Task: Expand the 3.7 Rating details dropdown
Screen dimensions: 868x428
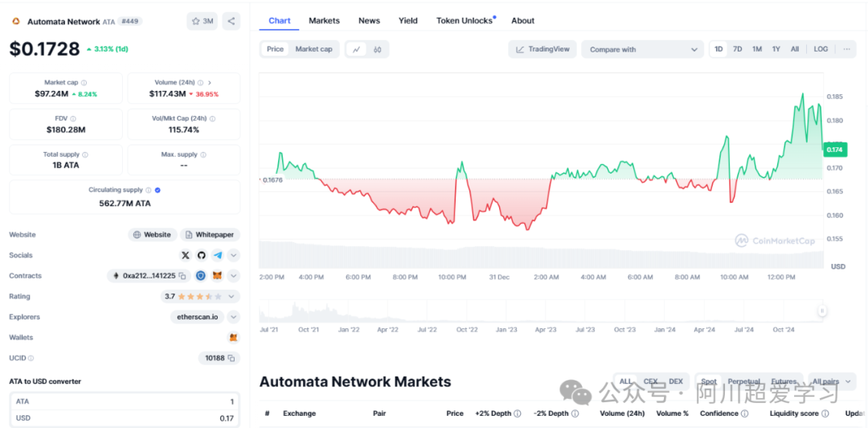Action: (233, 296)
